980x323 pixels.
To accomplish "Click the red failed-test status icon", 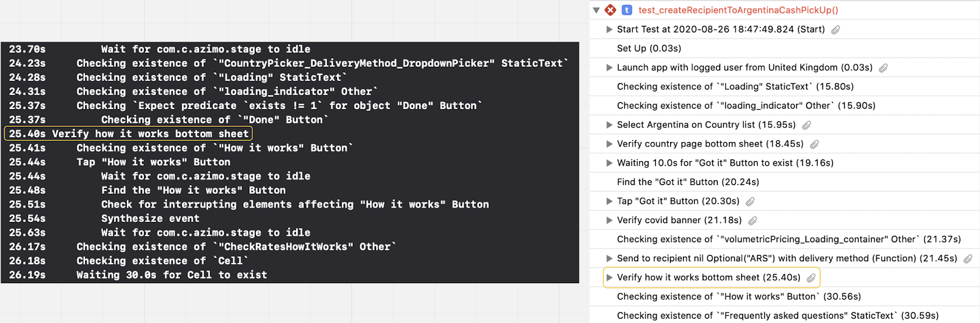I will (610, 10).
